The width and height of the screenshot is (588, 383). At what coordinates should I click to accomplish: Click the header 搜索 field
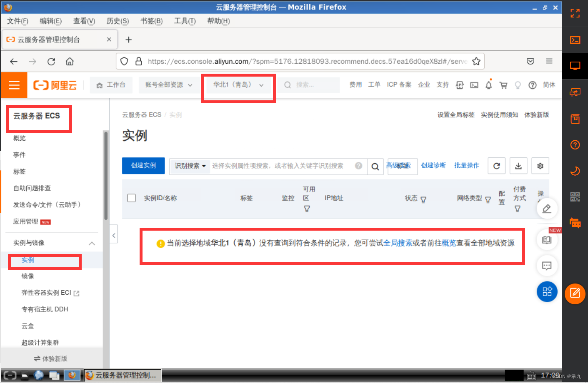pos(309,85)
